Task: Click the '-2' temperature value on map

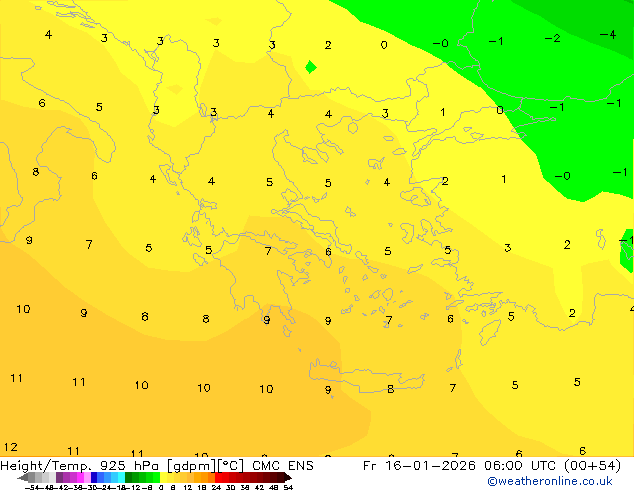Action: click(552, 38)
